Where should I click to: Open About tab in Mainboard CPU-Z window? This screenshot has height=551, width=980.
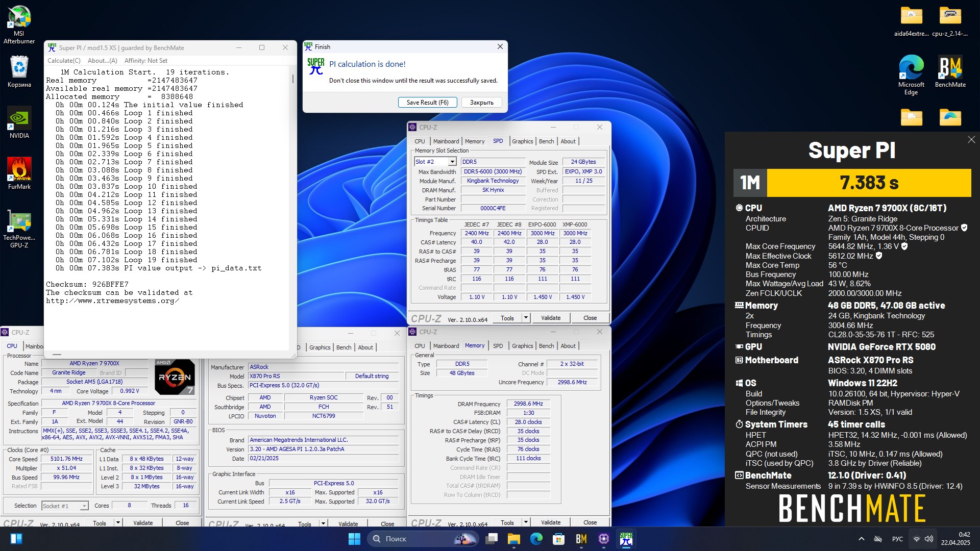coord(365,347)
